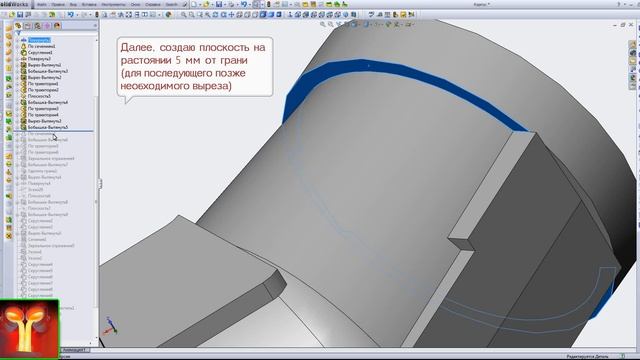Select the Скругление1 feature in tree
This screenshot has height=360, width=640.
click(x=40, y=53)
